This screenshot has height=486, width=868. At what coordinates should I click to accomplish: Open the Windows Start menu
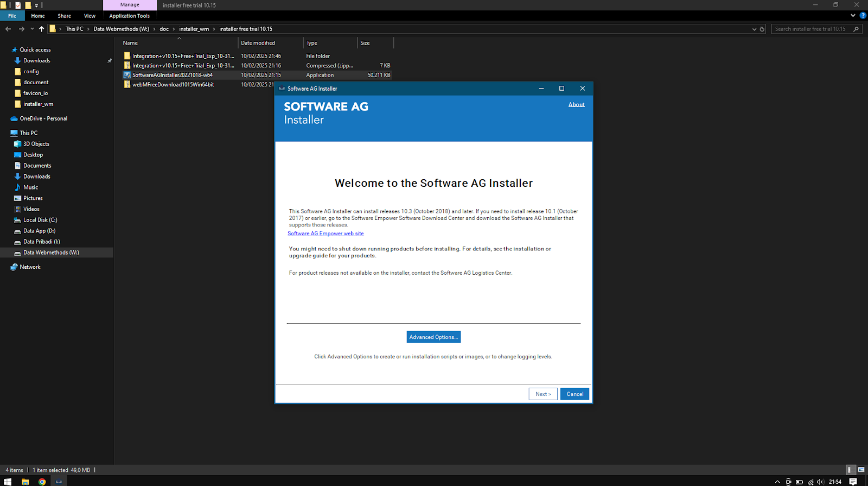pos(8,482)
